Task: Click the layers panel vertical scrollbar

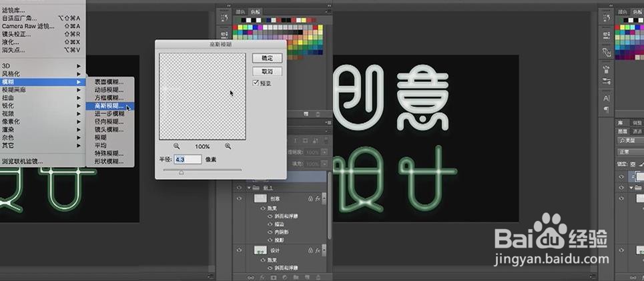Action: pos(329,206)
